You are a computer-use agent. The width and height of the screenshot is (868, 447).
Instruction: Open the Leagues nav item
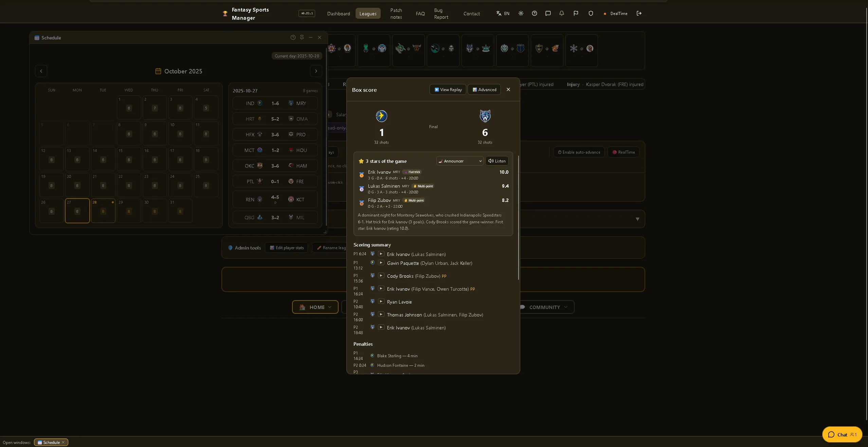[x=368, y=14]
